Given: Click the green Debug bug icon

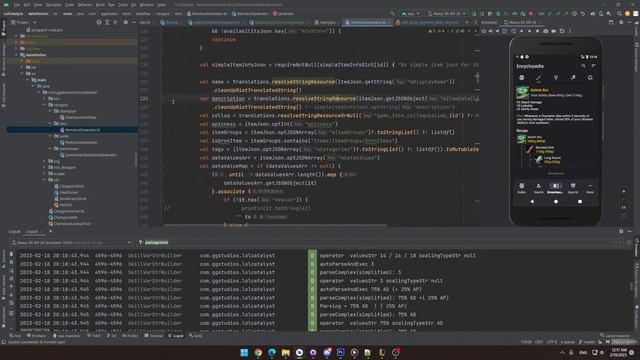Looking at the screenshot, I should (498, 13).
